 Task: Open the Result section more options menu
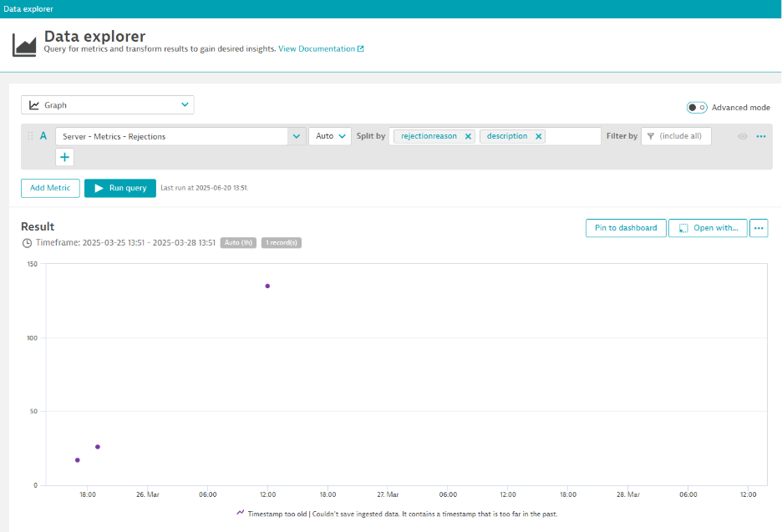point(759,228)
